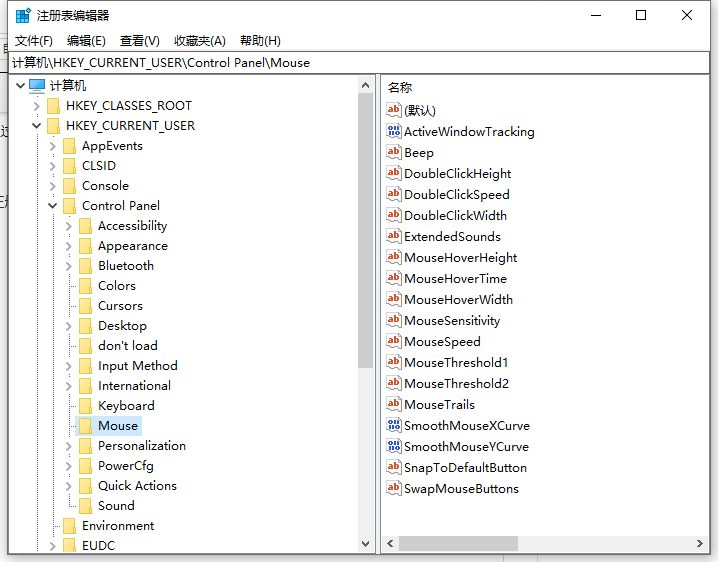Open the 收藏夹(A) menu
718x562 pixels.
coord(200,40)
